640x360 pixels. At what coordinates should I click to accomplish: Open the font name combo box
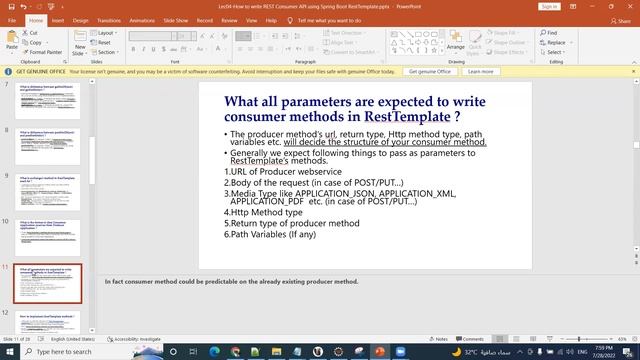(153, 36)
